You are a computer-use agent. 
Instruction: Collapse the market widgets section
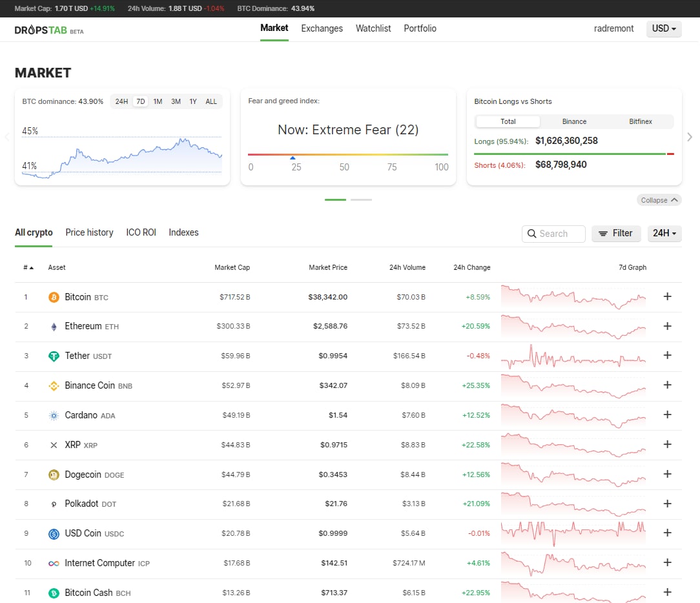[659, 200]
